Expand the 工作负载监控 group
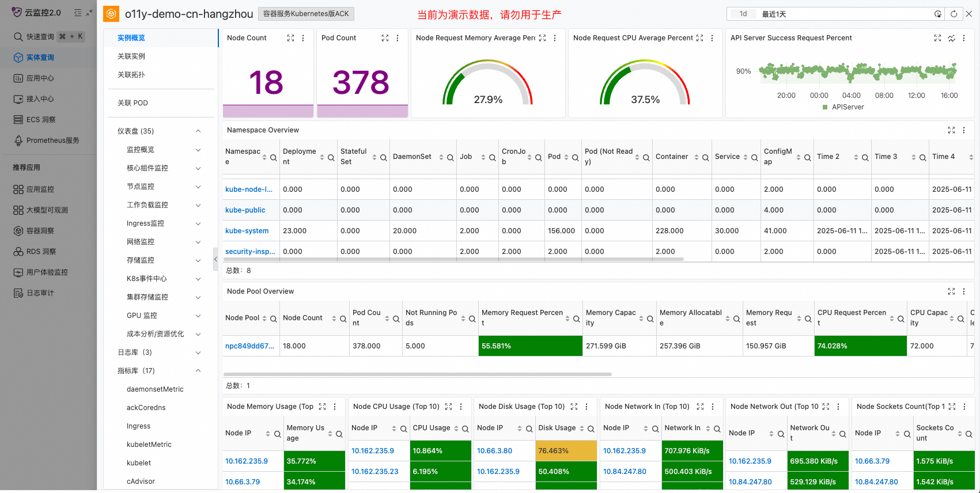The height and width of the screenshot is (493, 980). (x=198, y=205)
